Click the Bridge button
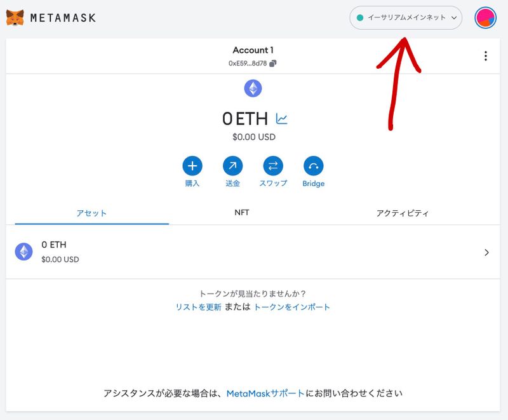508x420 pixels. [313, 166]
